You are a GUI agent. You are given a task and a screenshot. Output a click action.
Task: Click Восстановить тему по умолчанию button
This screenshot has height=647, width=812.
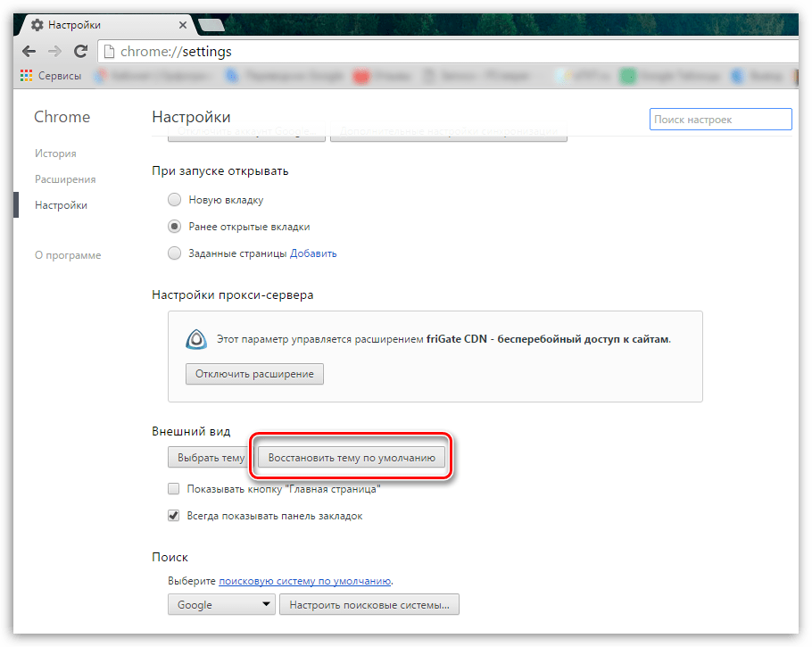tap(352, 458)
